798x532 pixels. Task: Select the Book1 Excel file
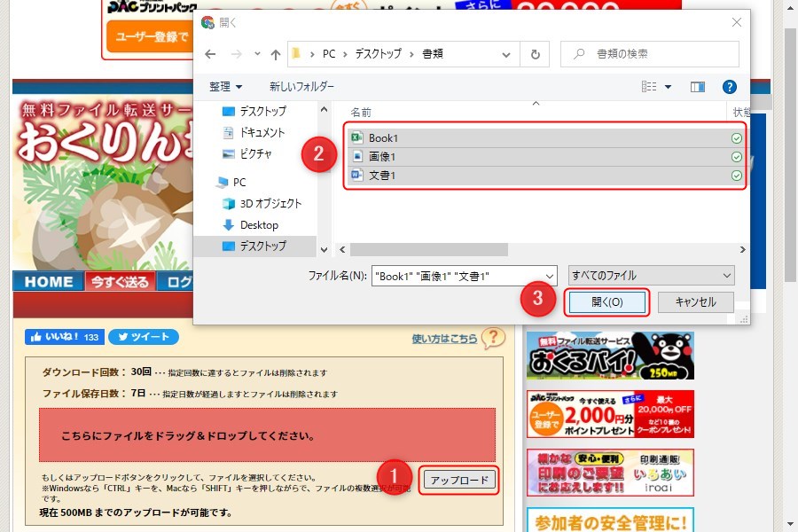[383, 138]
